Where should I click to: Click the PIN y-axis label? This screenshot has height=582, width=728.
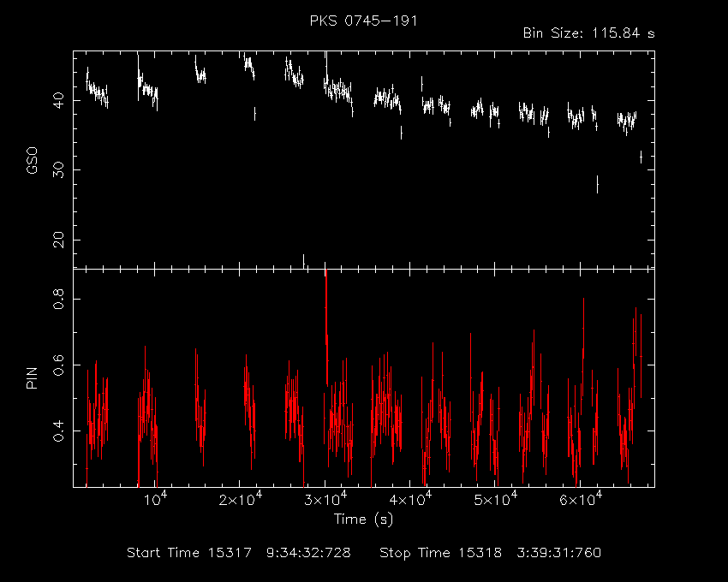pos(32,377)
